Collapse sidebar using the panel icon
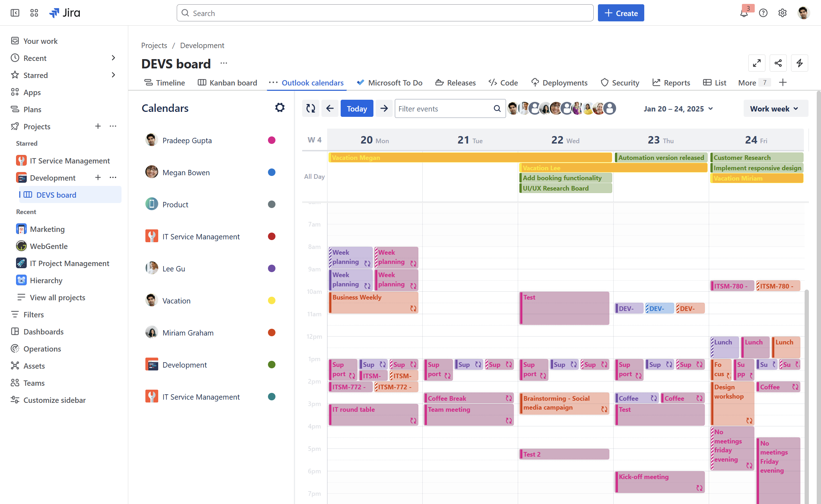This screenshot has width=821, height=504. click(15, 13)
